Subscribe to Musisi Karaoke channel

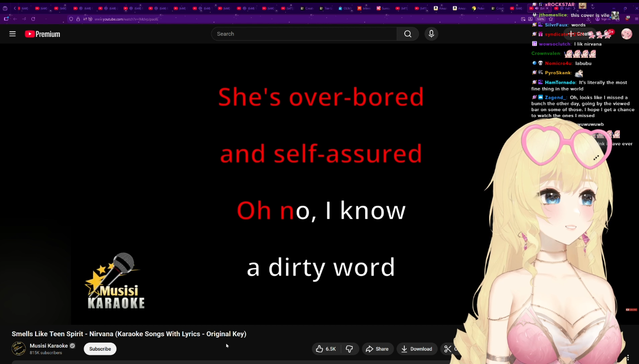click(100, 349)
